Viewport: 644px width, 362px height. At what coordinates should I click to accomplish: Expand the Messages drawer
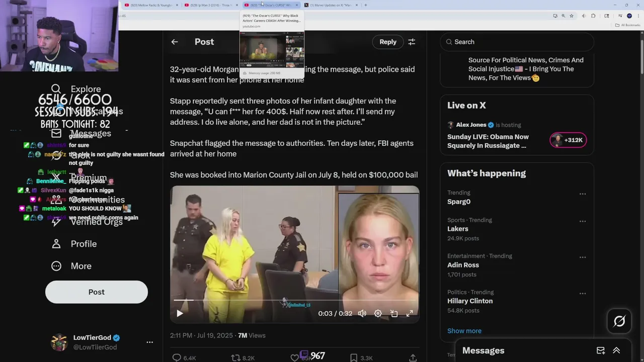tap(616, 350)
